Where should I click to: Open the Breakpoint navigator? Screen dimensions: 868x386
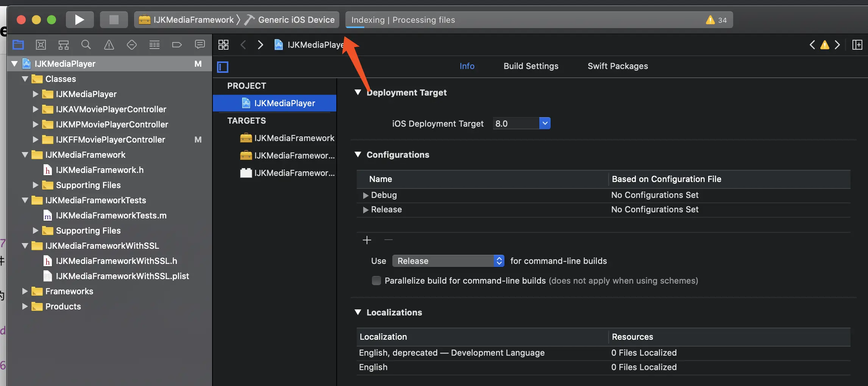[177, 45]
